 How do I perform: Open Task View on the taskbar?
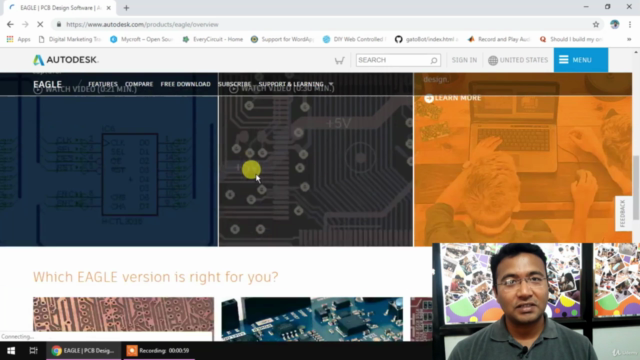pos(33,351)
